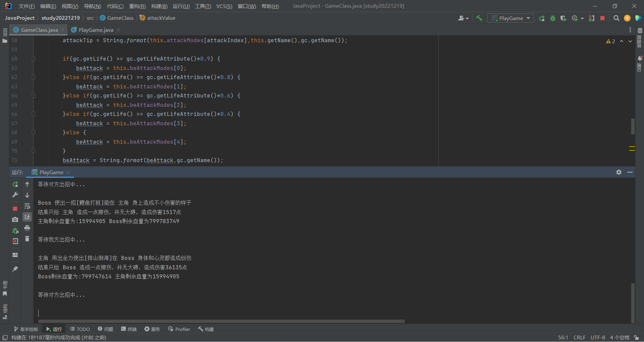The width and height of the screenshot is (644, 342).
Task: Click the Build project hammer icon
Action: 479,18
